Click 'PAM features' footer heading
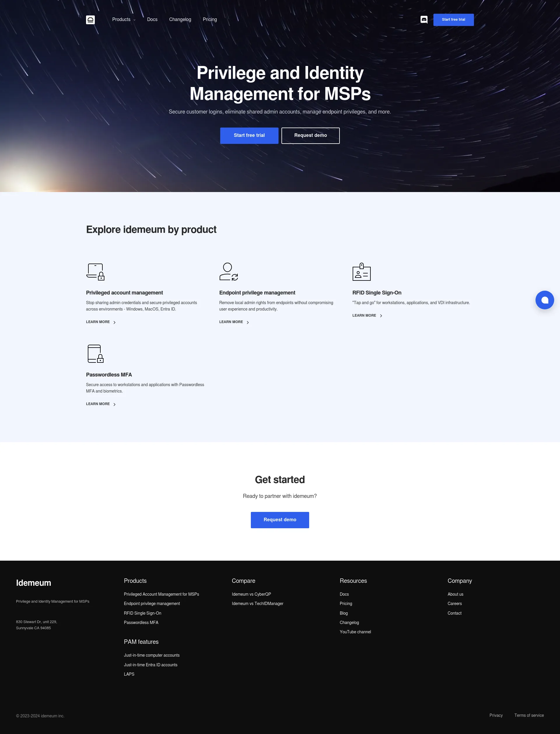Screen dimensions: 560x734 (x=141, y=642)
